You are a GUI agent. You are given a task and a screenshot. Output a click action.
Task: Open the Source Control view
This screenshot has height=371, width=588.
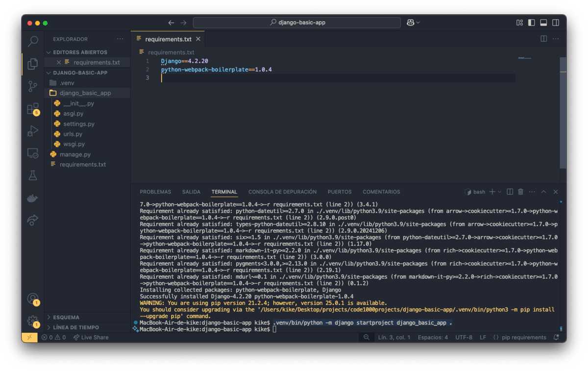coord(33,86)
